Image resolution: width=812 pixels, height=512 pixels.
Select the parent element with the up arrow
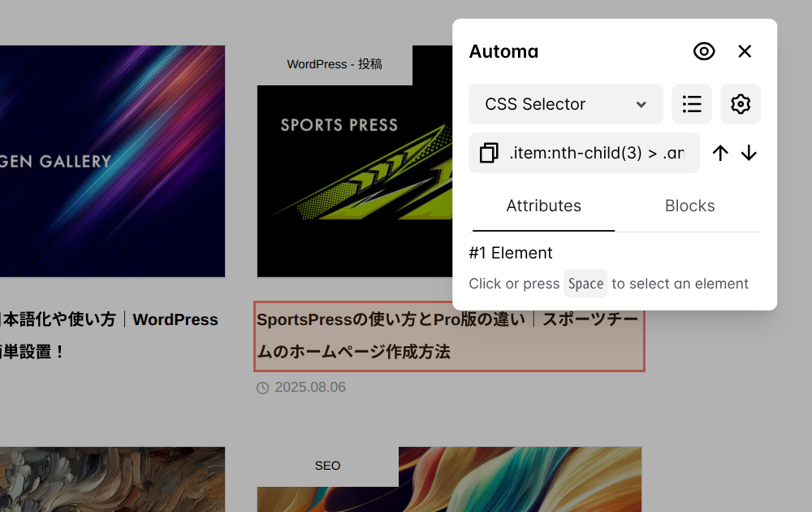tap(719, 153)
